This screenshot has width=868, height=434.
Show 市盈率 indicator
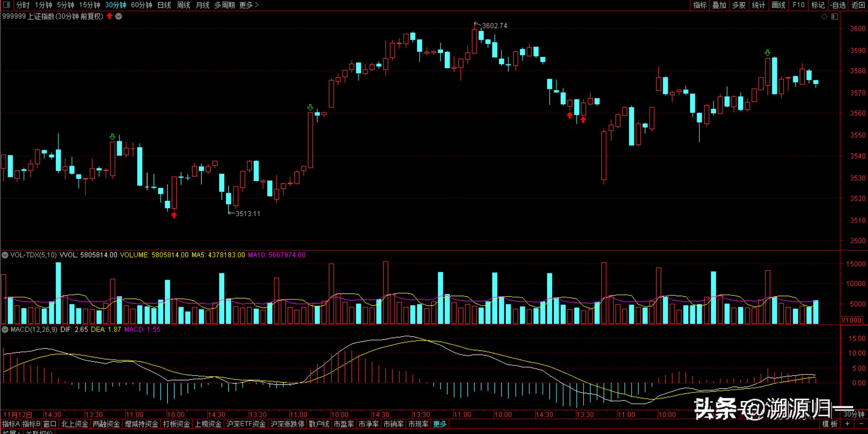pos(344,424)
